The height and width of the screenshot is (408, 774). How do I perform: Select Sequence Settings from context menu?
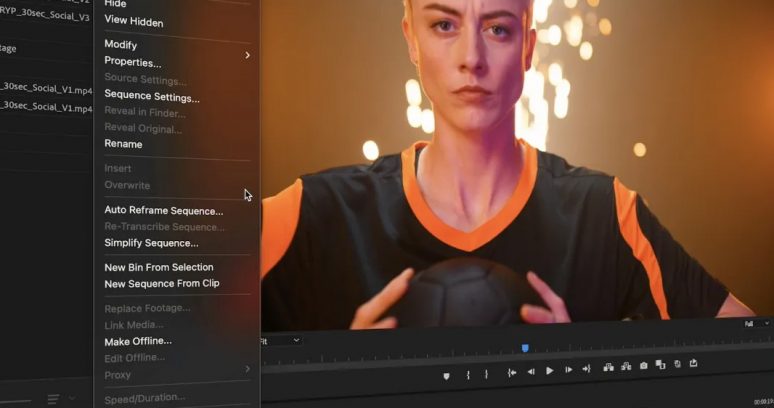(152, 97)
